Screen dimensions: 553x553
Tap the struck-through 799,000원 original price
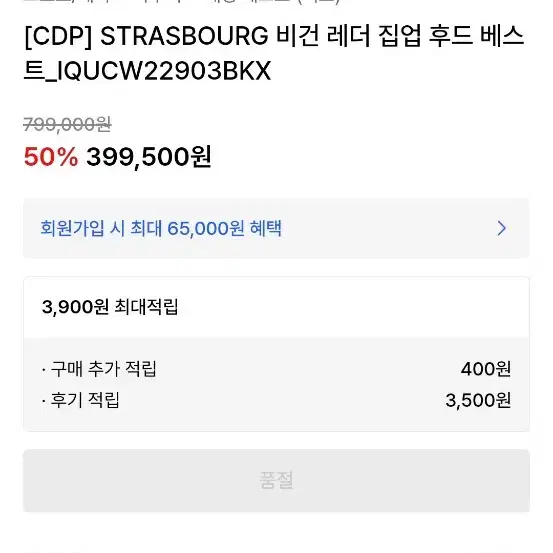click(x=67, y=124)
